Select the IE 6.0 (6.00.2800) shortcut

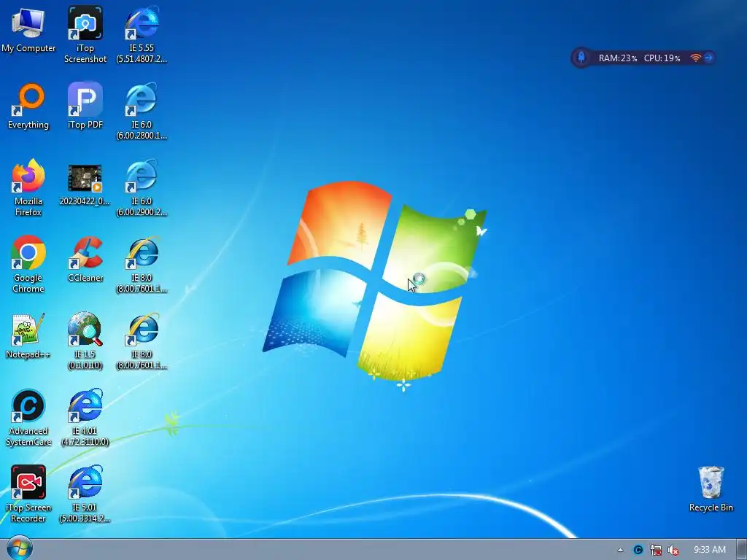tap(142, 112)
